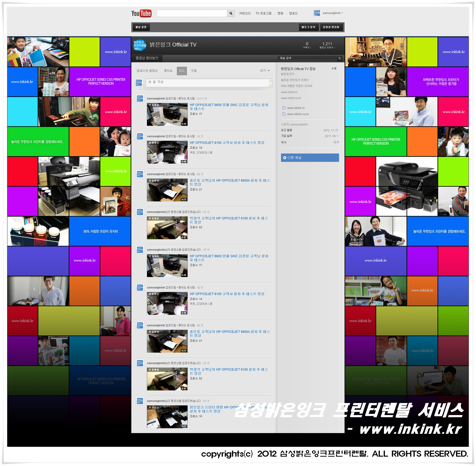Click the avatar beside the new post box
476x466 pixels.
click(x=138, y=83)
